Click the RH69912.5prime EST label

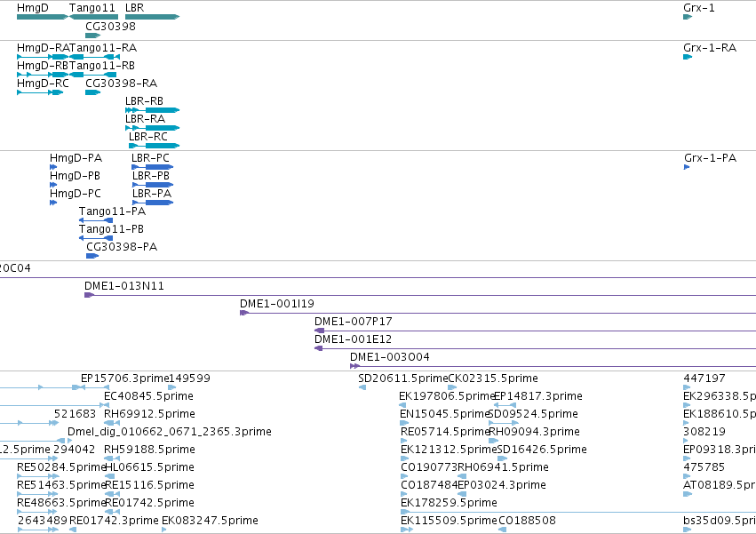coord(149,414)
